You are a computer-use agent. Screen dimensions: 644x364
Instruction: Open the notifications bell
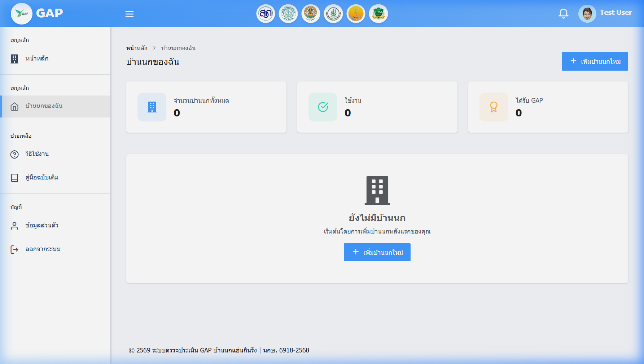(x=563, y=14)
